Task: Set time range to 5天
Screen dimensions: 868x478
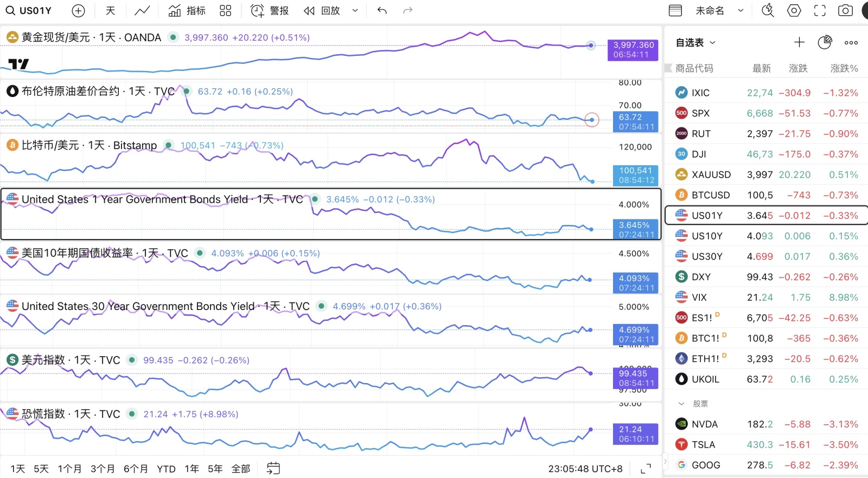Action: tap(41, 469)
